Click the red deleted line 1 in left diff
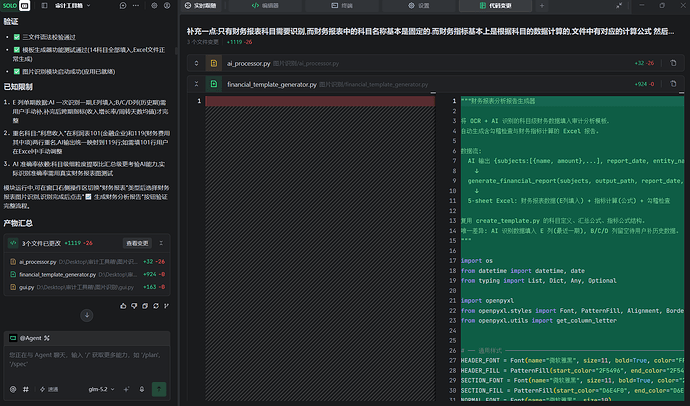The height and width of the screenshot is (406, 690). point(320,101)
